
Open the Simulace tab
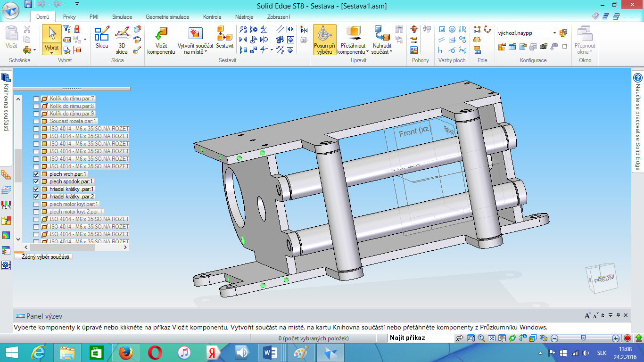(122, 17)
